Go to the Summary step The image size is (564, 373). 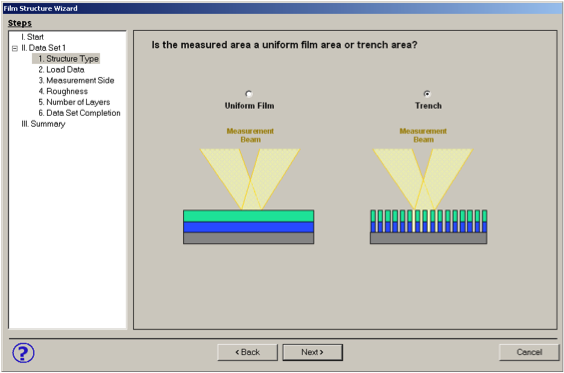(x=43, y=124)
